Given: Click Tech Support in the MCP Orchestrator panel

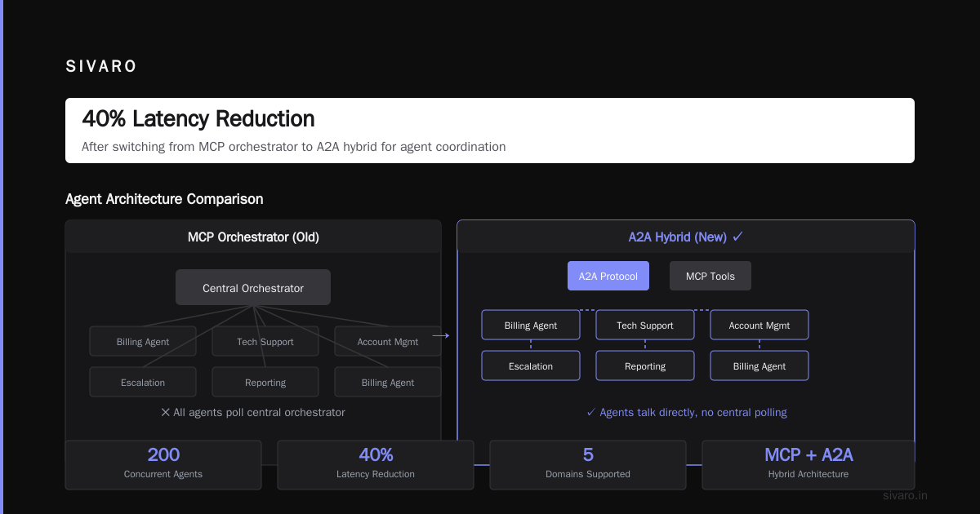Looking at the screenshot, I should 265,342.
